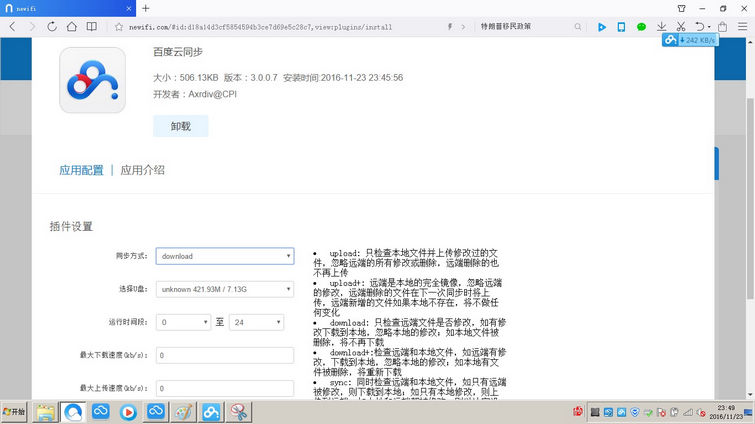Open the blue mobile phone extension icon

(621, 27)
